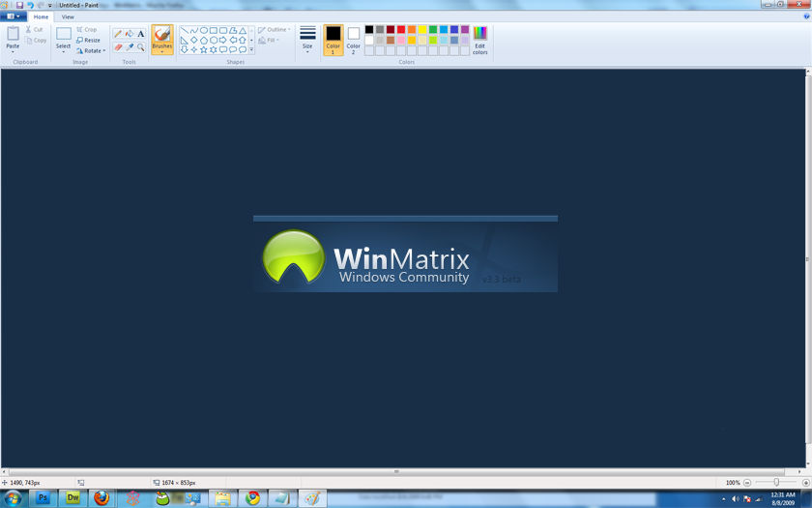Choose the Right arrow shape

(x=223, y=41)
